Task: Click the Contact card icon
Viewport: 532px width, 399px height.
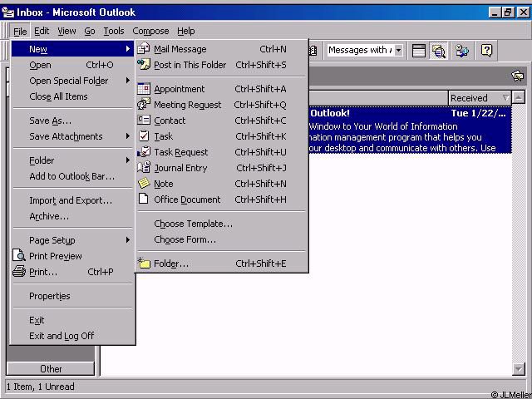Action: tap(144, 120)
